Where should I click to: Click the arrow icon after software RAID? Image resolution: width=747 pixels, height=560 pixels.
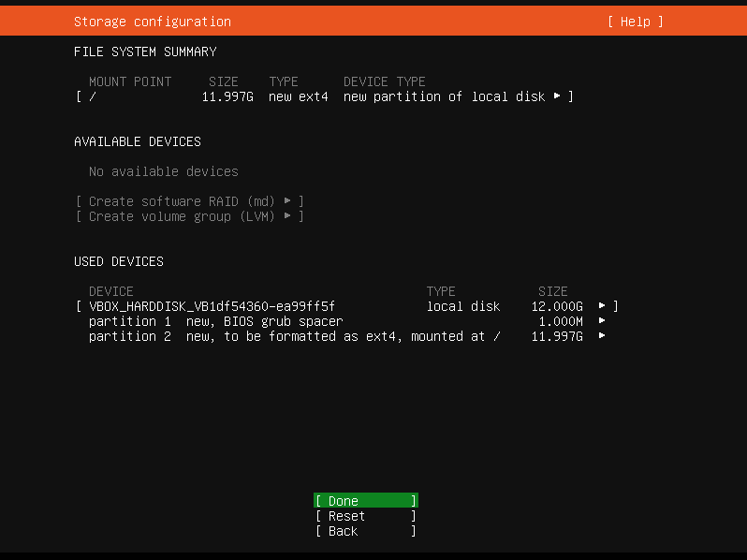tap(287, 201)
